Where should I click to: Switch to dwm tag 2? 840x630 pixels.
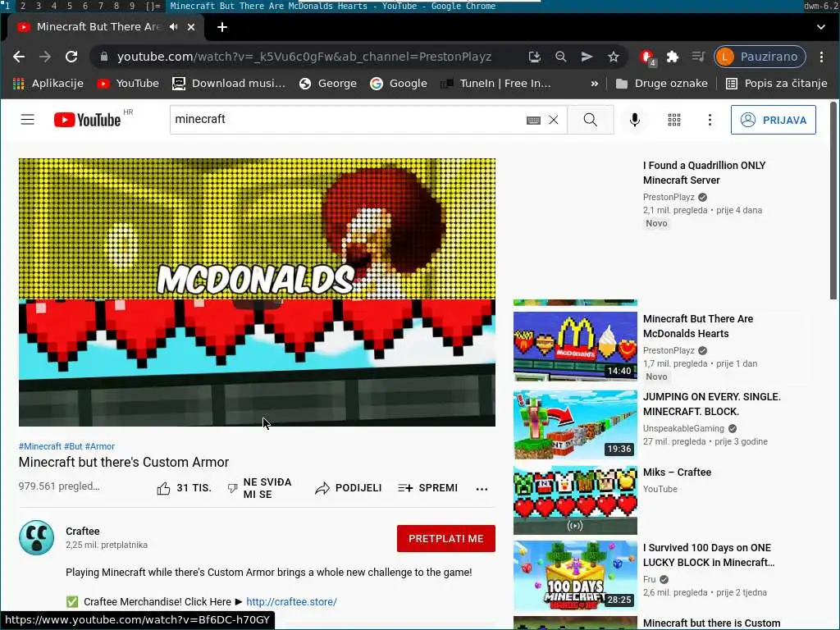pos(22,6)
